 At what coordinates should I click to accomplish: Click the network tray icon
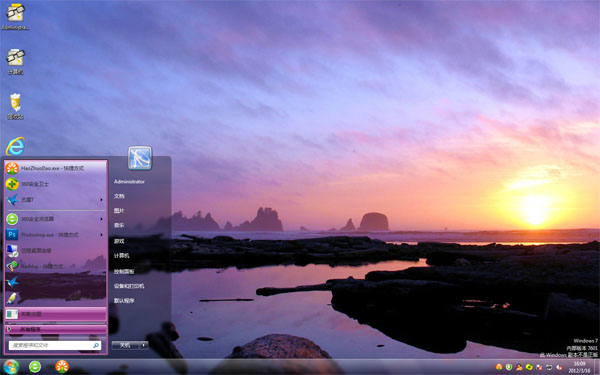(549, 367)
